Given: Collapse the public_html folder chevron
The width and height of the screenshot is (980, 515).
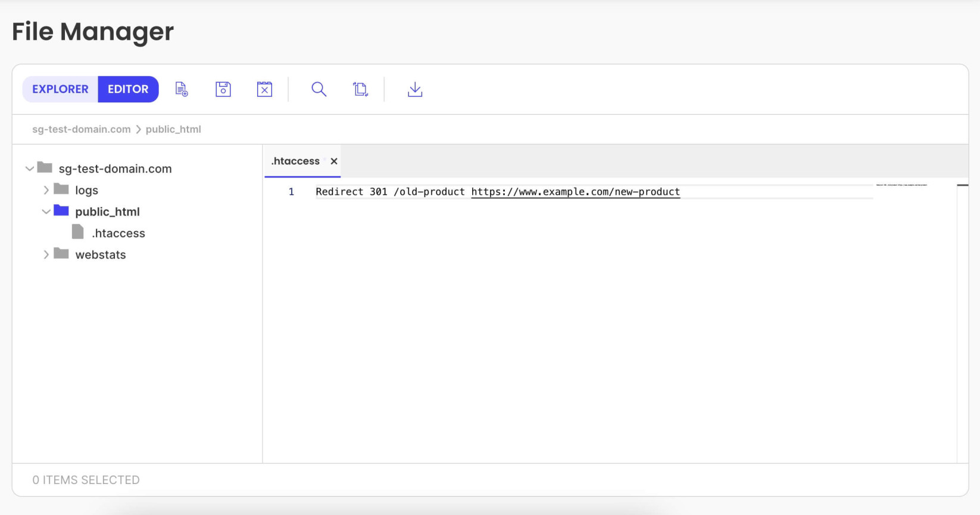Looking at the screenshot, I should click(x=46, y=211).
